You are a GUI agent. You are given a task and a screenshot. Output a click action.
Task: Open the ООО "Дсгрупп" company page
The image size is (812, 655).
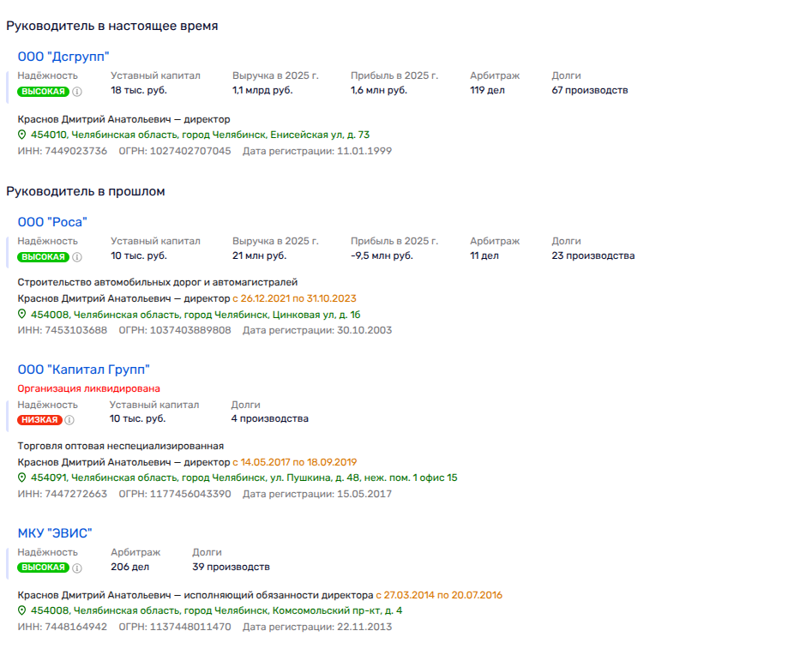(63, 57)
